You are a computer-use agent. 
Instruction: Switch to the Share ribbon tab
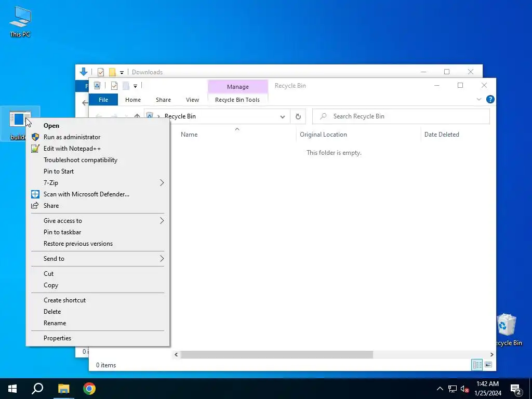coord(163,100)
